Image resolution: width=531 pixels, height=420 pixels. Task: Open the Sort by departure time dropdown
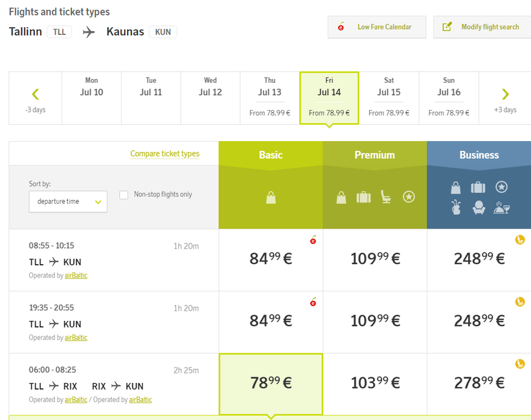[x=68, y=202]
